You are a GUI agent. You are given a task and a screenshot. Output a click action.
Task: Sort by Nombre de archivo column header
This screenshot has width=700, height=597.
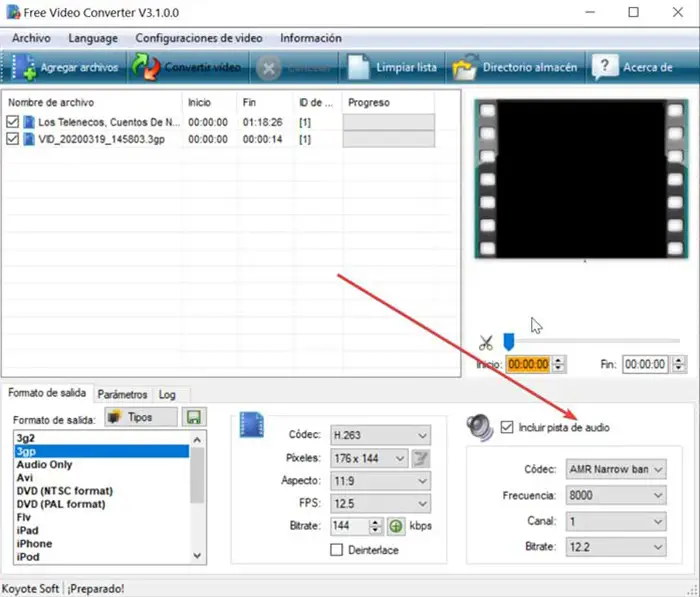click(x=93, y=103)
